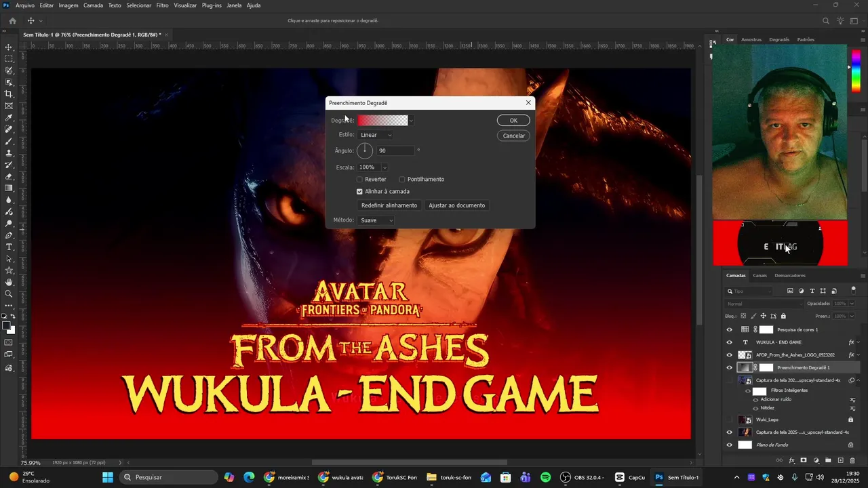Check the Pontilhamento checkbox
The width and height of the screenshot is (868, 488).
402,180
